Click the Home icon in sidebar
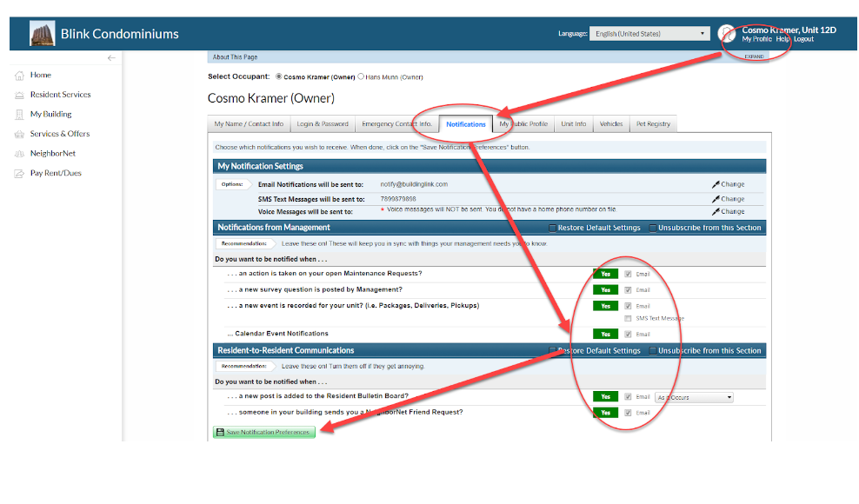This screenshot has width=859, height=504. [19, 76]
